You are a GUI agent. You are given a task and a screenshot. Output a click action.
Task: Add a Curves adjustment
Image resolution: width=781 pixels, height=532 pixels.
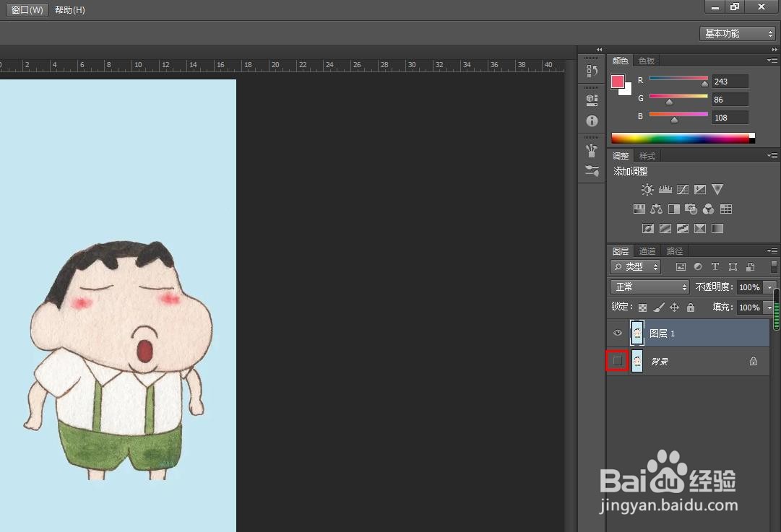[x=682, y=190]
